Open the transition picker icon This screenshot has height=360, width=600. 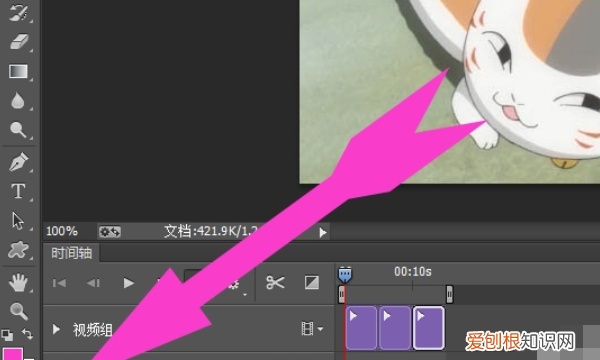click(312, 283)
